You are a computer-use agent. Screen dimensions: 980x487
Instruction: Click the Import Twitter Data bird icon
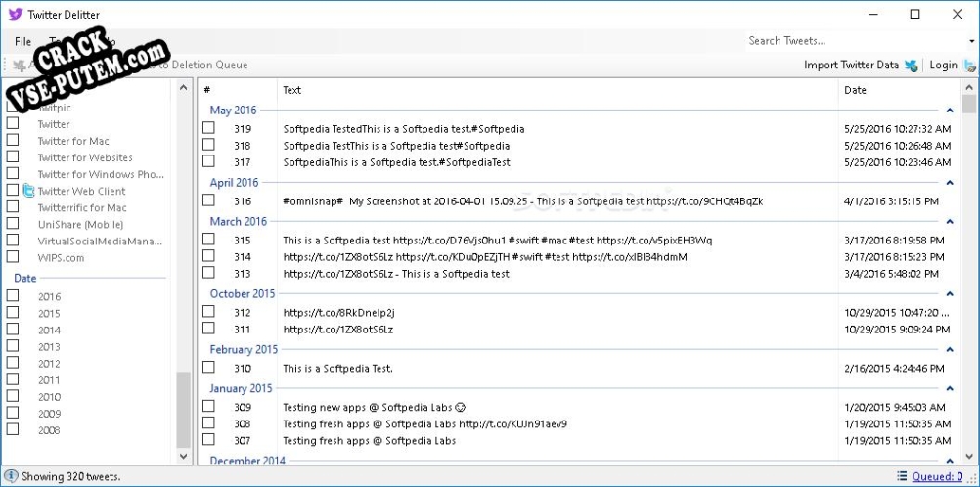coord(912,65)
